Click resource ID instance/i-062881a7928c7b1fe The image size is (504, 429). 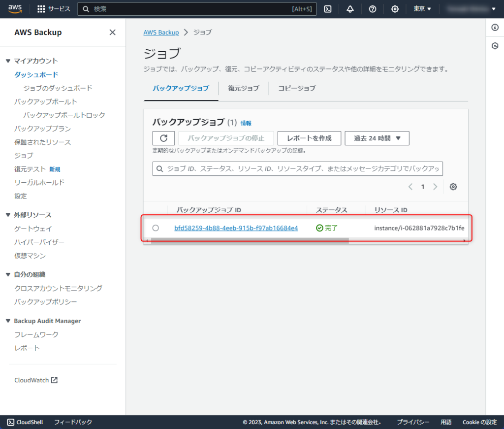[x=419, y=228]
